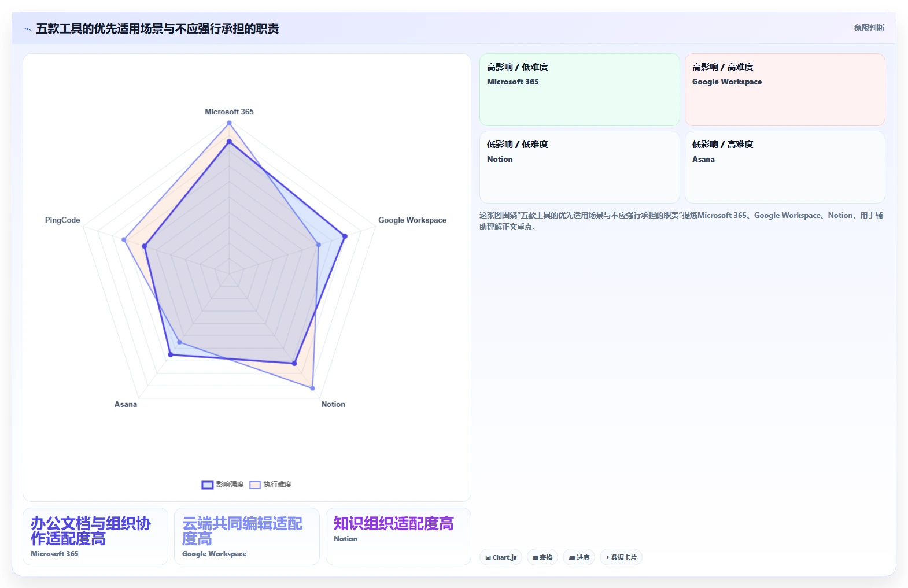Click the 数据卡片 tag pill

point(621,557)
